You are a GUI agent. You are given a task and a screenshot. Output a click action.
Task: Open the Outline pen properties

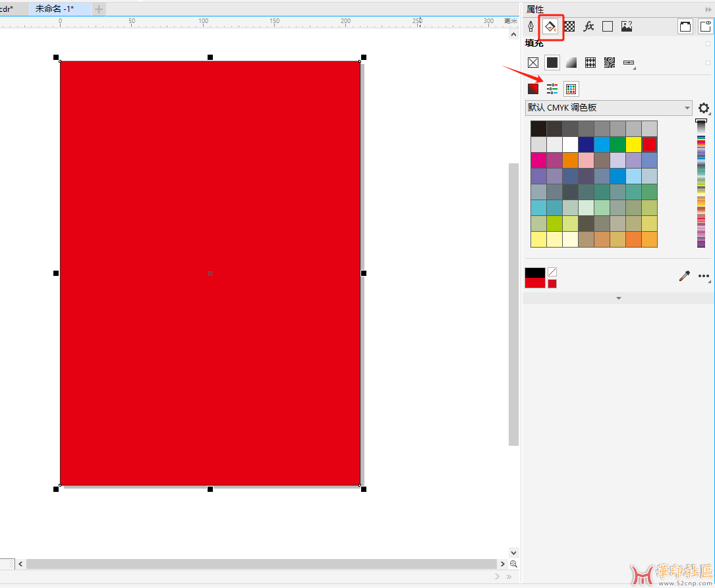530,26
